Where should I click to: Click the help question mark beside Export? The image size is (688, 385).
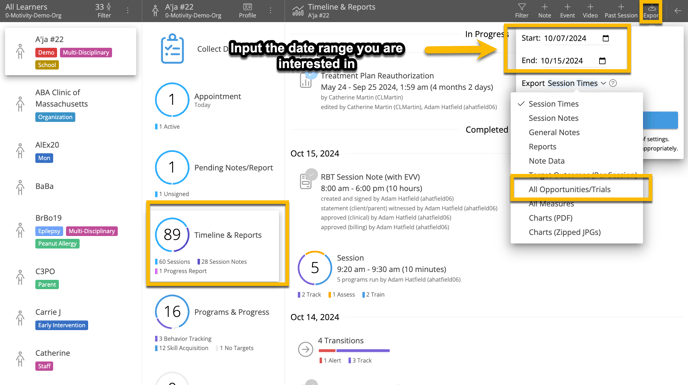[613, 83]
